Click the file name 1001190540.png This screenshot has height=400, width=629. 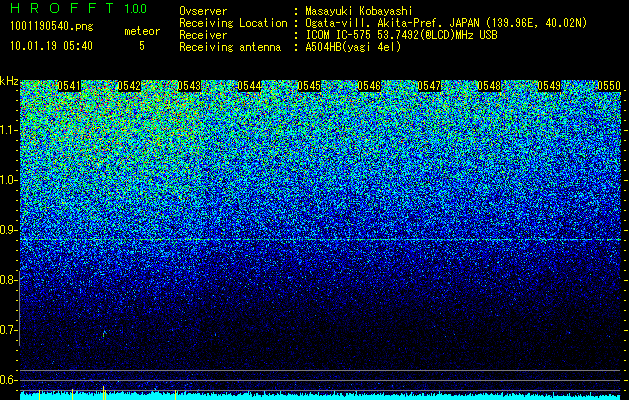(52, 26)
